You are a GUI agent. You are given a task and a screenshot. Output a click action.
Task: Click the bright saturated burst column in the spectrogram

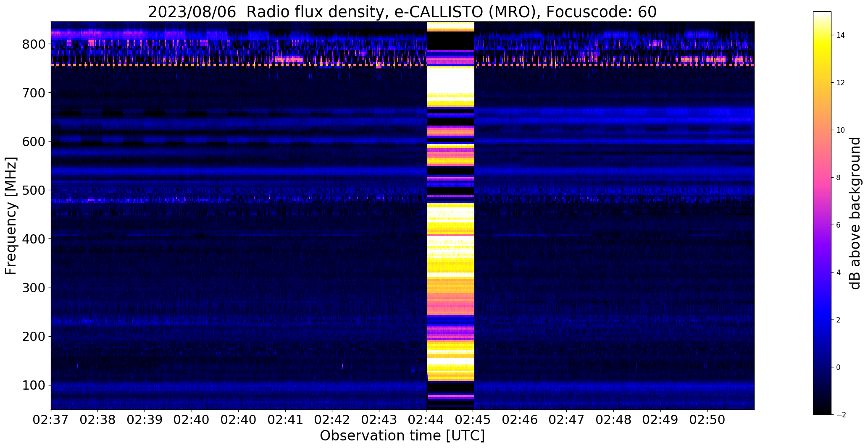pos(450,215)
